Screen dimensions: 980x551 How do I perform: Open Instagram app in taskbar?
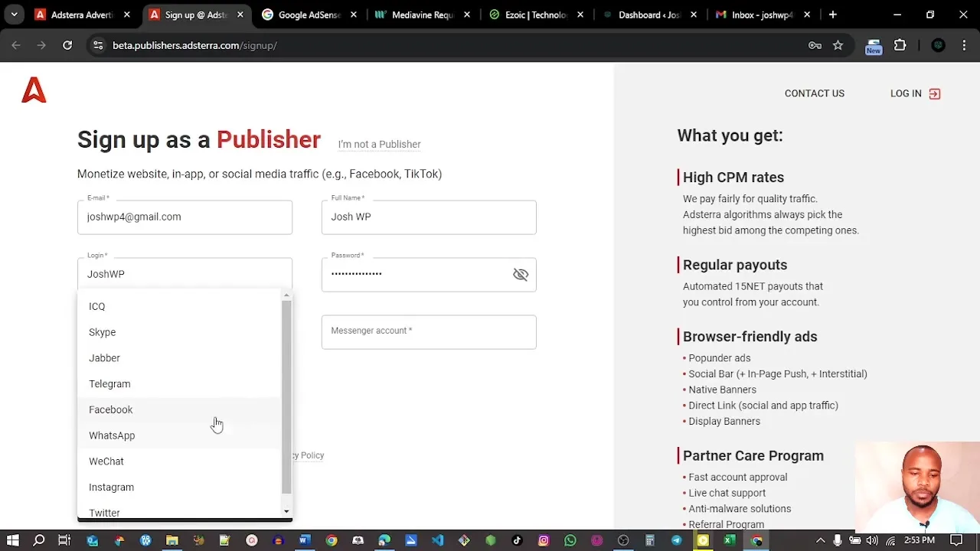(544, 541)
